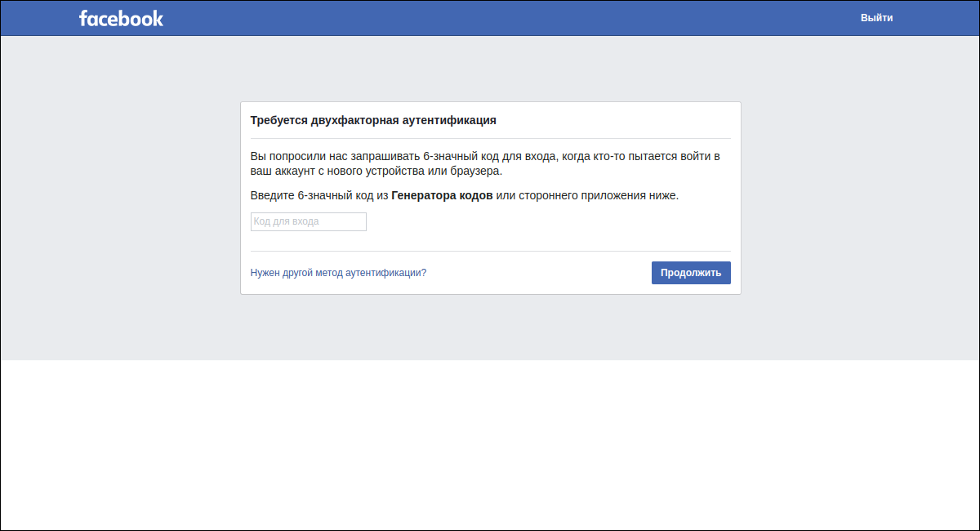Click Нужен другой метод аутентификации link
Image resolution: width=980 pixels, height=531 pixels.
click(x=338, y=273)
